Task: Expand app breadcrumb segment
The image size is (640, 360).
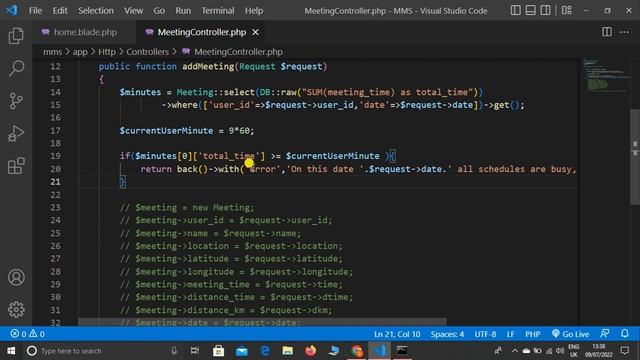Action: (x=80, y=52)
